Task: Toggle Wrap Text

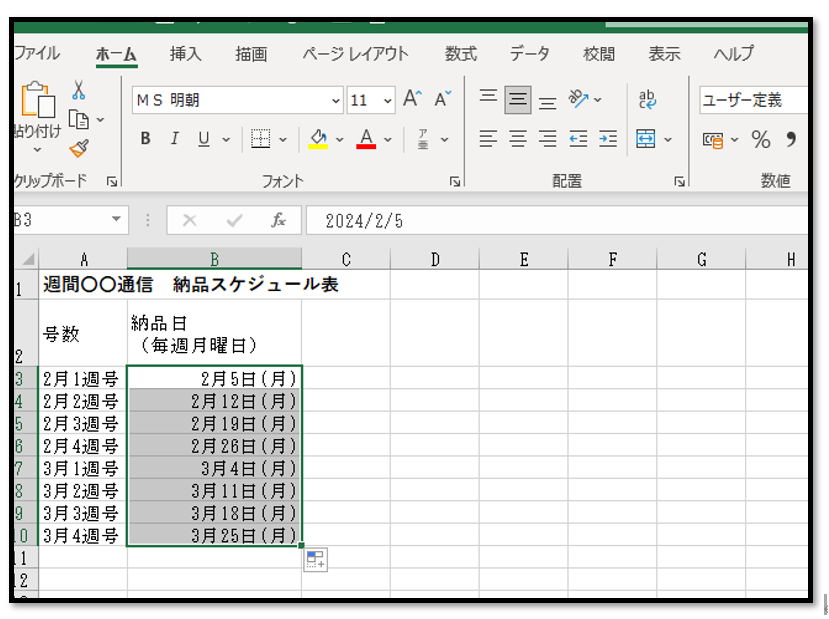Action: tap(647, 99)
